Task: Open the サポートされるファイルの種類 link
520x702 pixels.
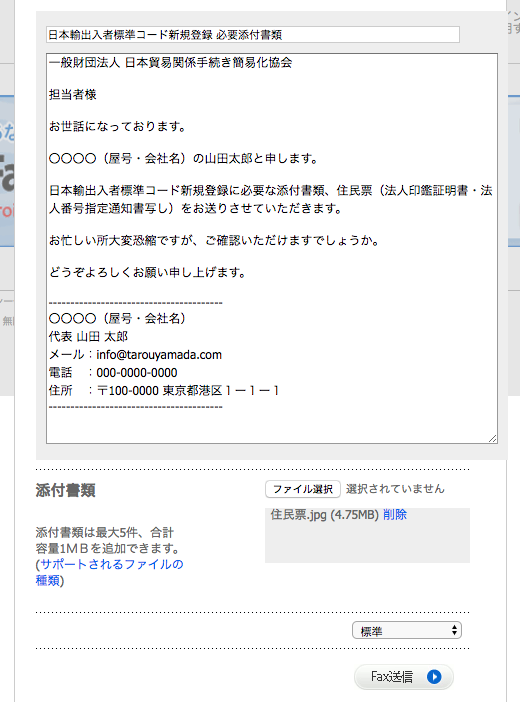Action: [110, 572]
